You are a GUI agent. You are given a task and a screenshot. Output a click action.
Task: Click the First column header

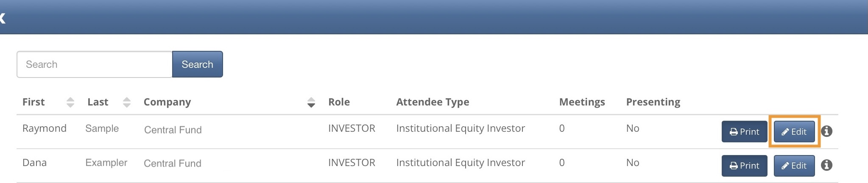click(33, 102)
